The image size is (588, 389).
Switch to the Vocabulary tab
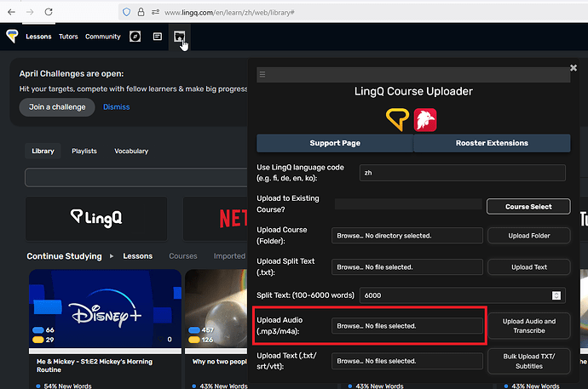[x=131, y=151]
